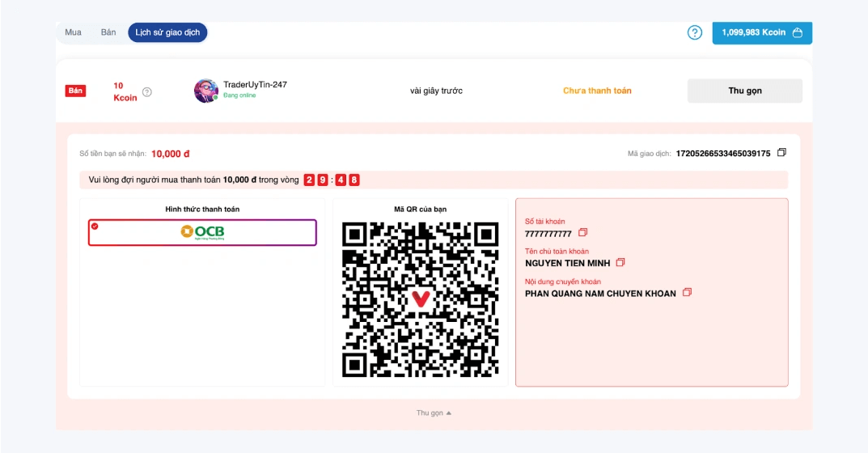Switch to the Mua tab
The height and width of the screenshot is (453, 868).
coord(73,32)
